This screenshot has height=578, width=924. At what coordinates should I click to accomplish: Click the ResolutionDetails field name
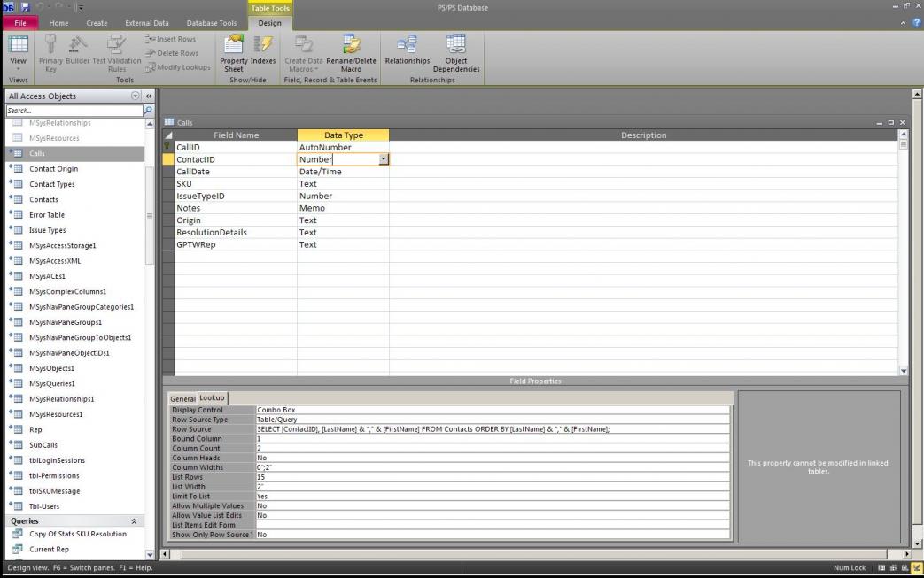click(236, 233)
